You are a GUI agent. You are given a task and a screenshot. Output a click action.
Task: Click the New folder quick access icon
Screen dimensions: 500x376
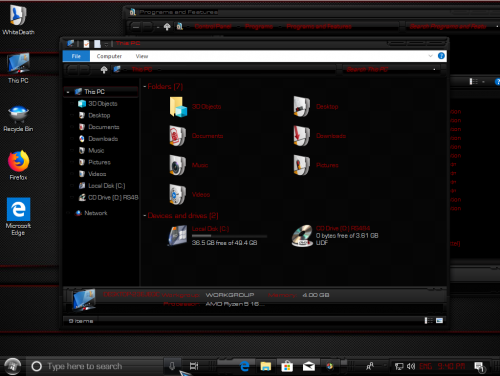97,44
